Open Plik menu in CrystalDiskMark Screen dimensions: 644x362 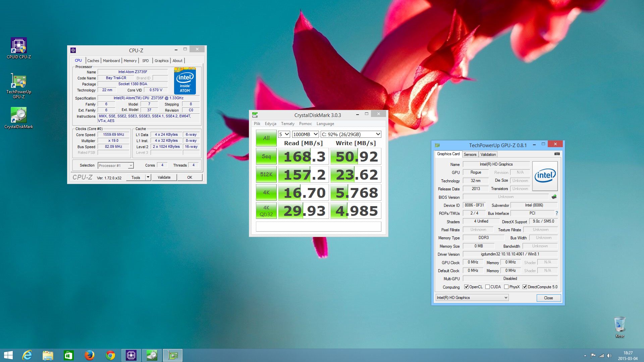(257, 124)
